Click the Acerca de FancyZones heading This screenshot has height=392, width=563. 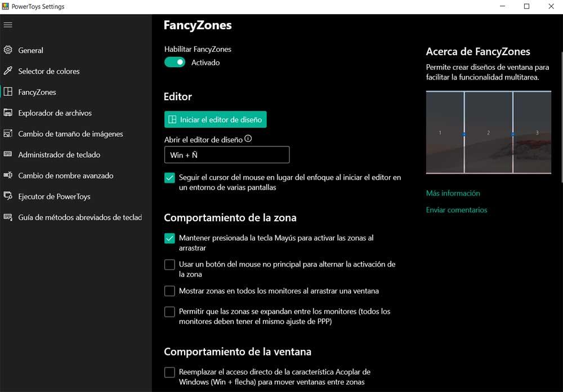click(478, 51)
